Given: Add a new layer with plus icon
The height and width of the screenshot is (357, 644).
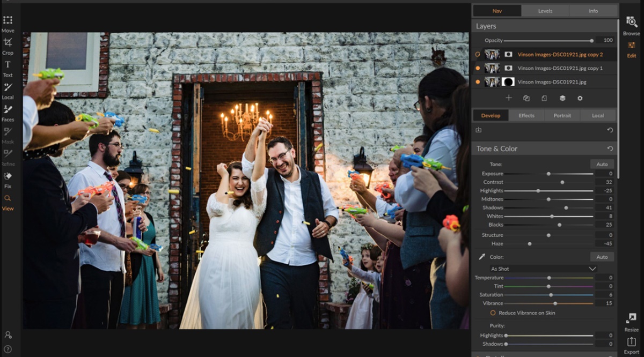Looking at the screenshot, I should (509, 98).
